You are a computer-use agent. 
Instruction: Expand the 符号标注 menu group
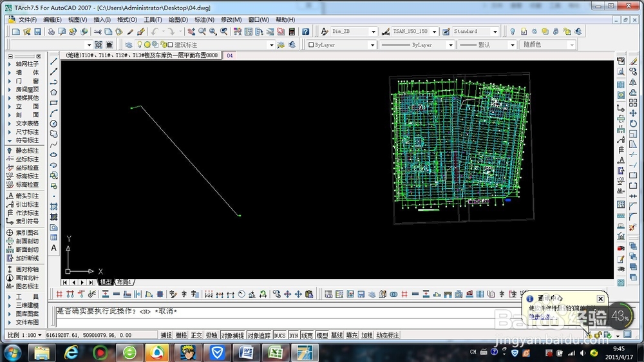(26, 140)
